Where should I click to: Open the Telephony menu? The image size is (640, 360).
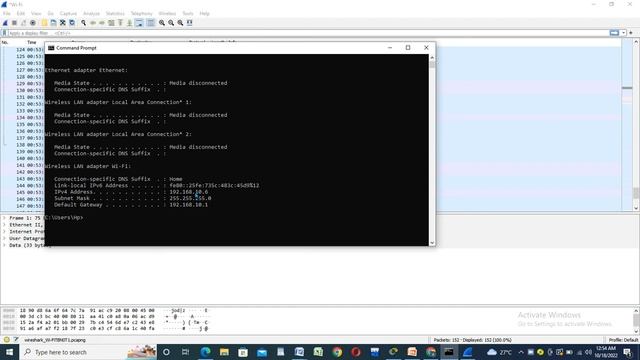pos(142,13)
